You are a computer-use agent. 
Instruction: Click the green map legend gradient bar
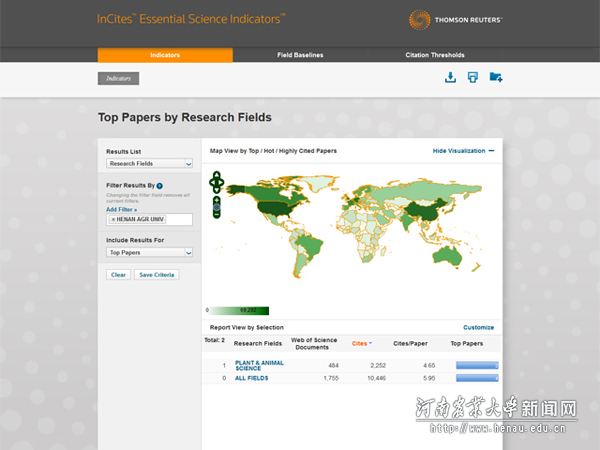pyautogui.click(x=239, y=310)
